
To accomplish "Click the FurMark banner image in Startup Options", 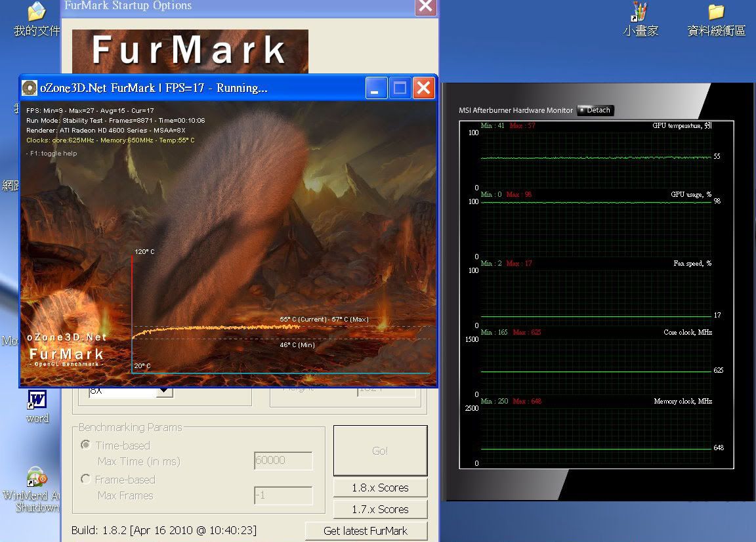I will pos(190,52).
